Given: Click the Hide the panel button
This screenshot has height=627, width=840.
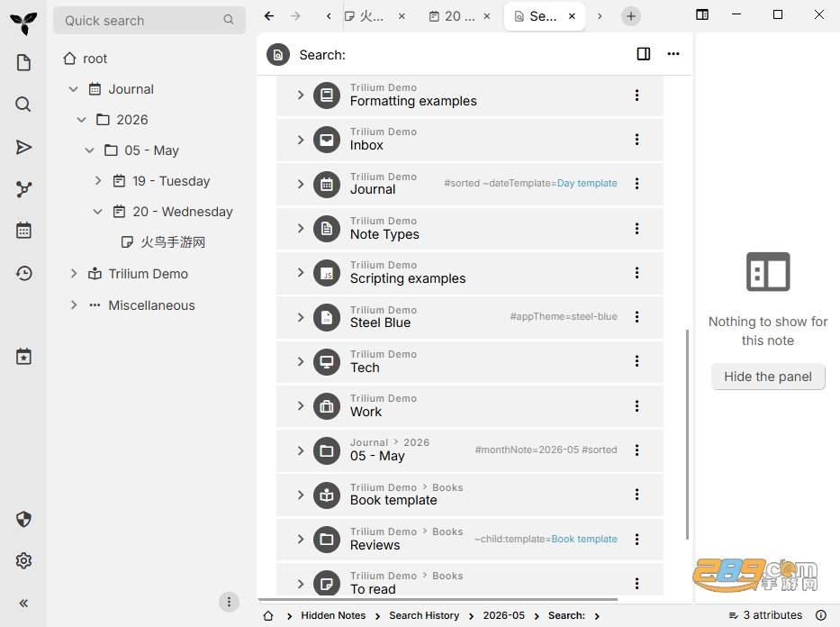Looking at the screenshot, I should tap(768, 377).
